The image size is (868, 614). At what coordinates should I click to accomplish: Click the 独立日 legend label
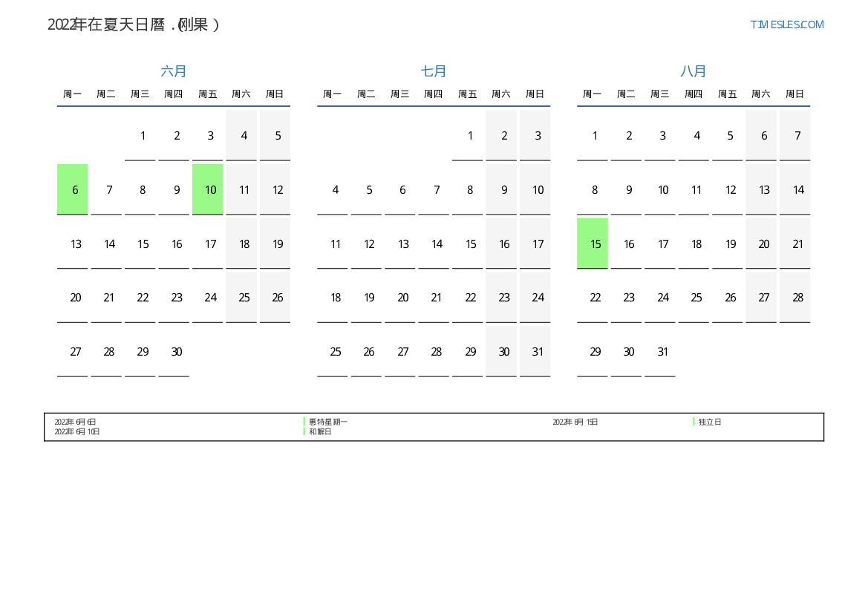pyautogui.click(x=709, y=422)
